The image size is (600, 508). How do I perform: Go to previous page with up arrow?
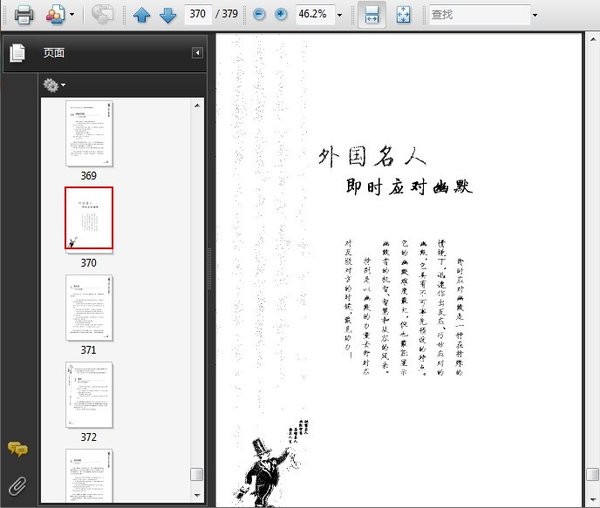[x=142, y=15]
